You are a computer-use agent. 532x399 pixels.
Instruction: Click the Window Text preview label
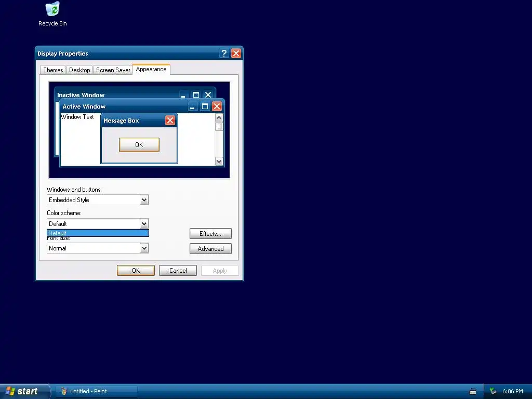click(77, 117)
